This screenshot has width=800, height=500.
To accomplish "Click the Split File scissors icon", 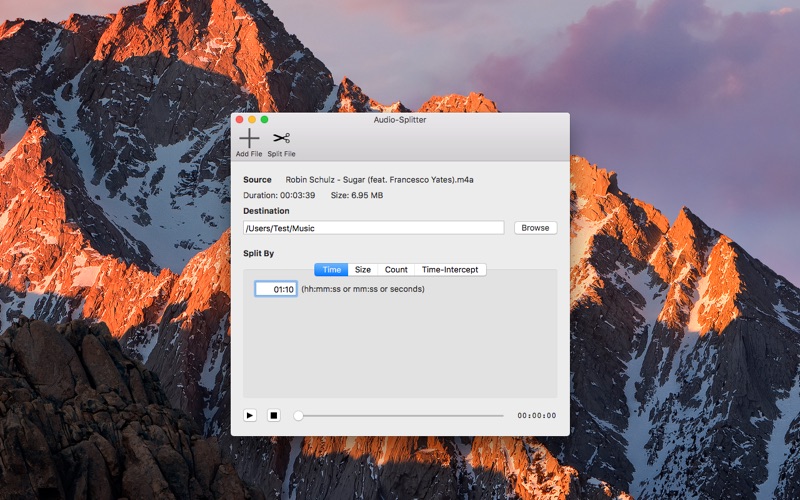I will pyautogui.click(x=281, y=138).
